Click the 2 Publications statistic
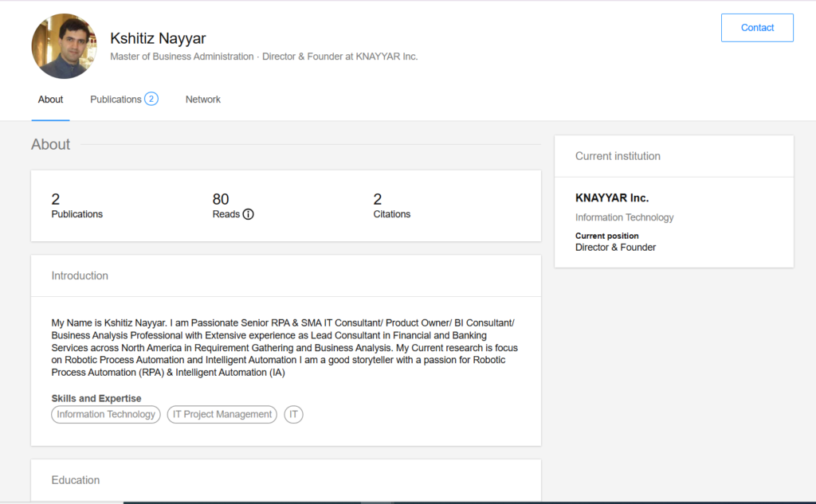The height and width of the screenshot is (504, 816). 76,205
